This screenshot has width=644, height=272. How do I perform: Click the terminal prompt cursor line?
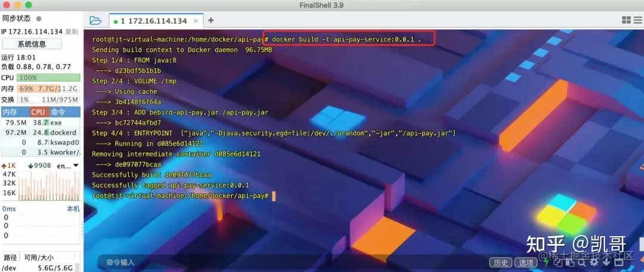coord(184,196)
